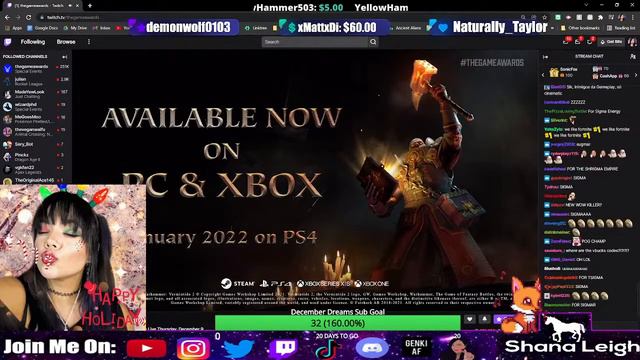Focus the Twitch search field
The width and height of the screenshot is (640, 360).
[x=315, y=42]
